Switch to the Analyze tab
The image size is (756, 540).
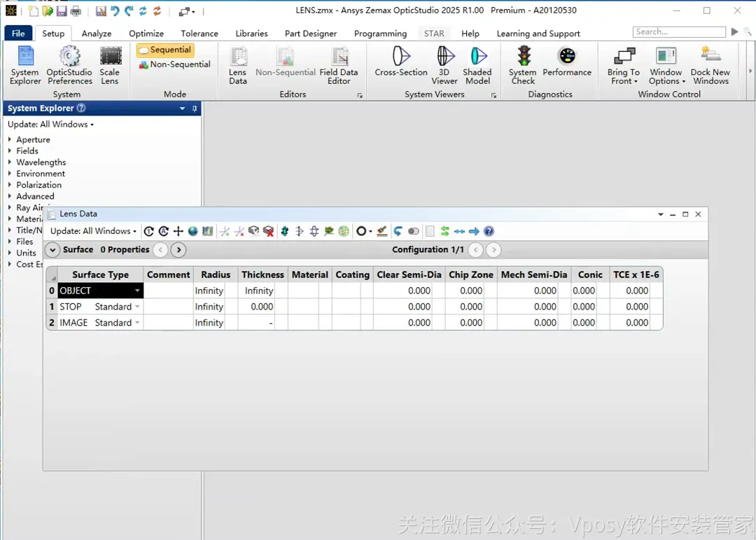click(97, 34)
